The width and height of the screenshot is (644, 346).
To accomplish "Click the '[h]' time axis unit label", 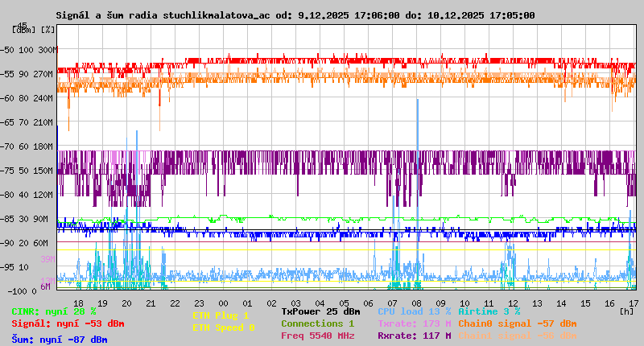I will pos(627,311).
